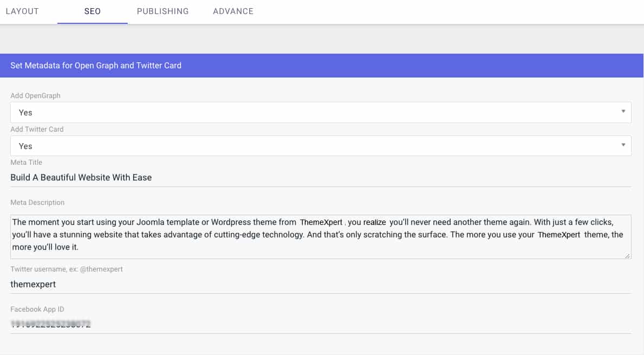Click the themexpert username text
Screen dimensions: 644x355
(32, 284)
